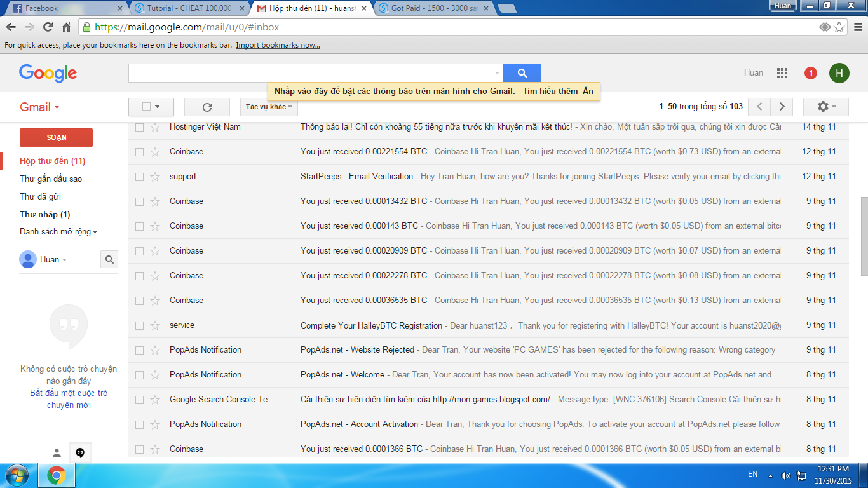Check the support StartPeeps email
Viewport: 868px width, 488px height.
tap(140, 177)
